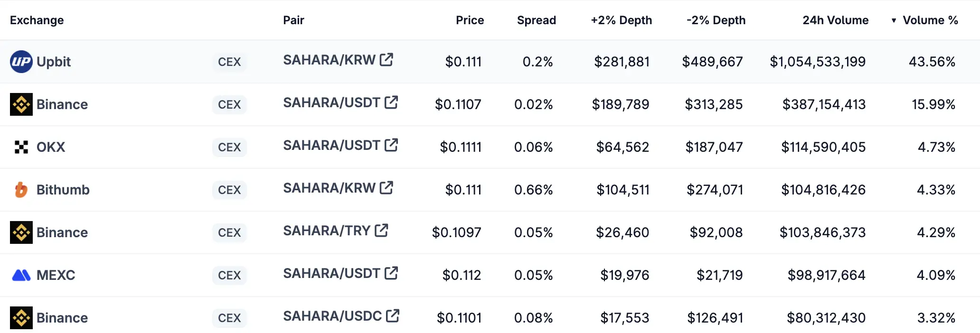Click the Binance logo in SAHARA/TRY row
This screenshot has height=333, width=980.
(21, 232)
